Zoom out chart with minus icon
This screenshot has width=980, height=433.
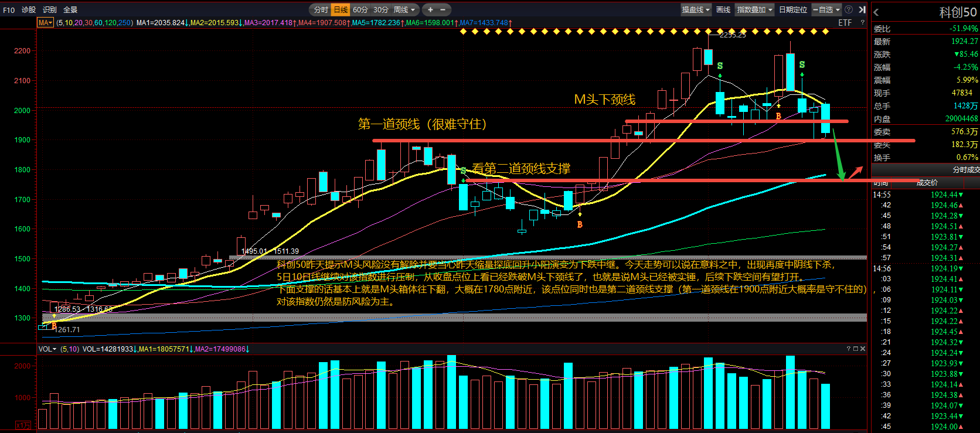click(443, 9)
